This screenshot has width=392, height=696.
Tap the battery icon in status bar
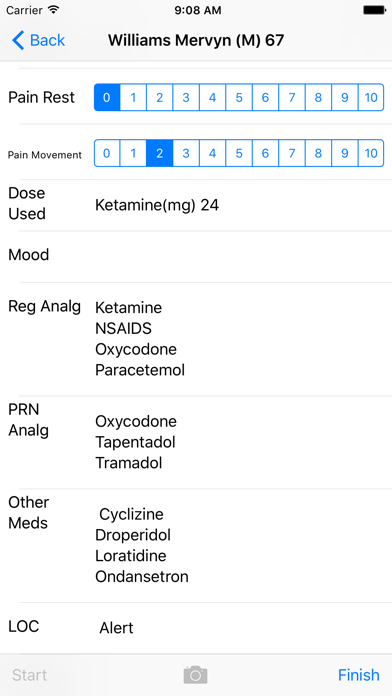(x=374, y=10)
